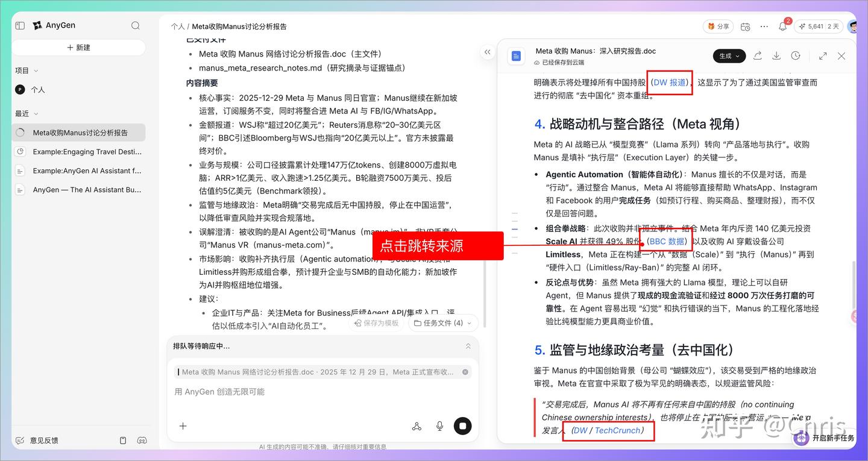Screen dimensions: 868x461
Task: Click the 分享 gift share button
Action: coord(718,27)
